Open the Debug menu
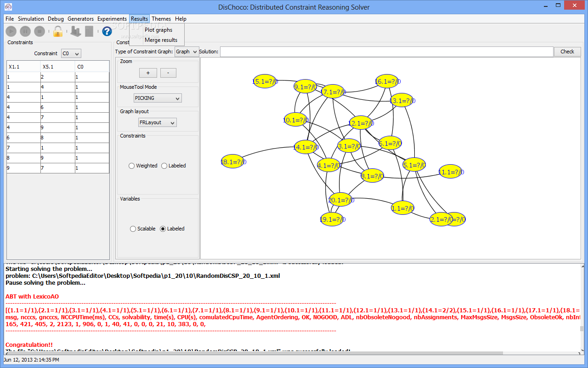Viewport: 588px width, 368px height. [x=56, y=19]
